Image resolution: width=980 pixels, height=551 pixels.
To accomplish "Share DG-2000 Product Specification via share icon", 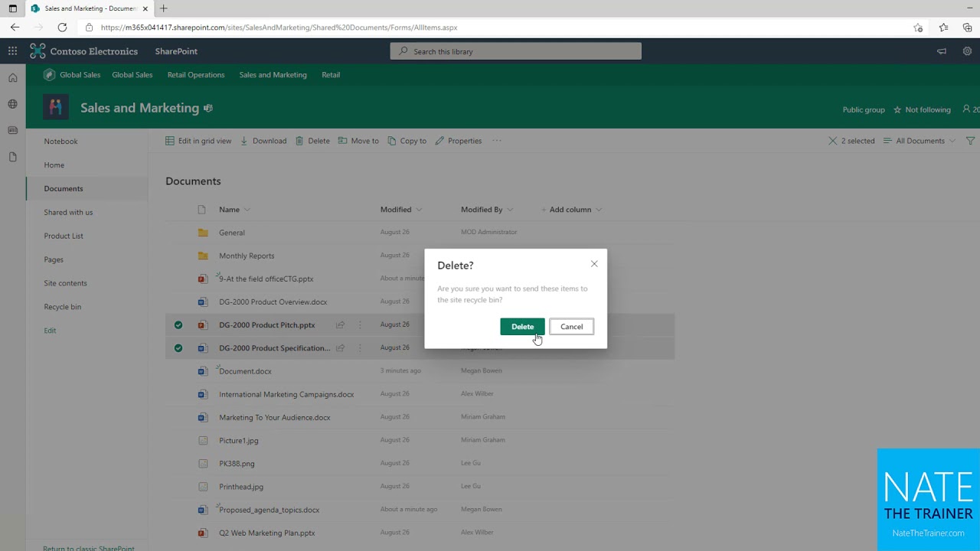I will 340,348.
